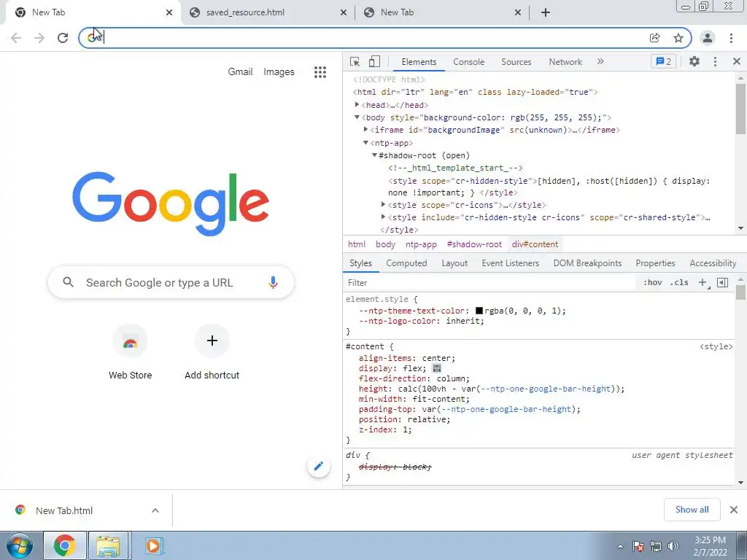Click the Search Google or type a URL box

click(x=171, y=282)
